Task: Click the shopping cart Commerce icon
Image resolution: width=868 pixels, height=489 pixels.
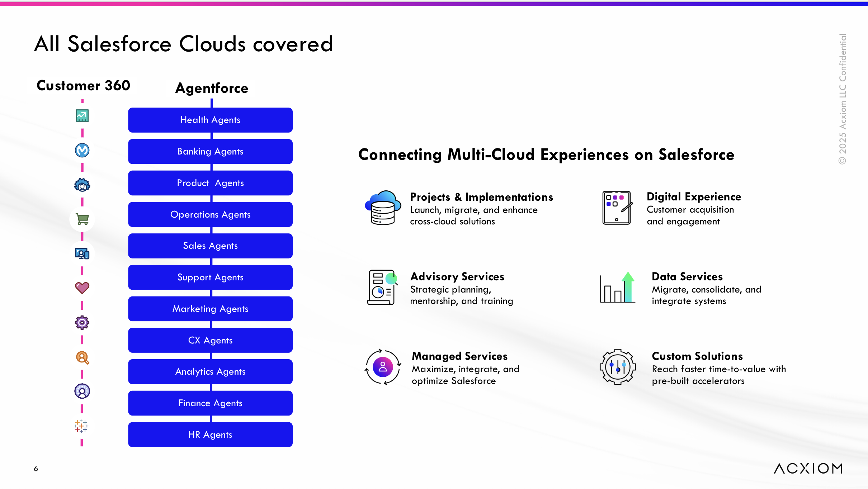Action: click(82, 219)
